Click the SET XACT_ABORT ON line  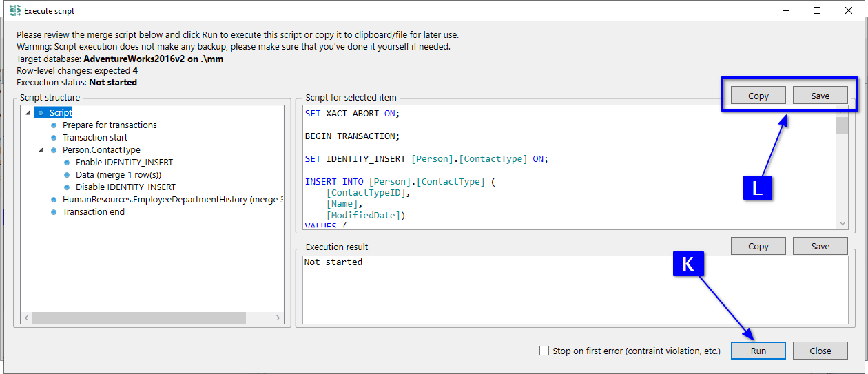click(x=352, y=113)
